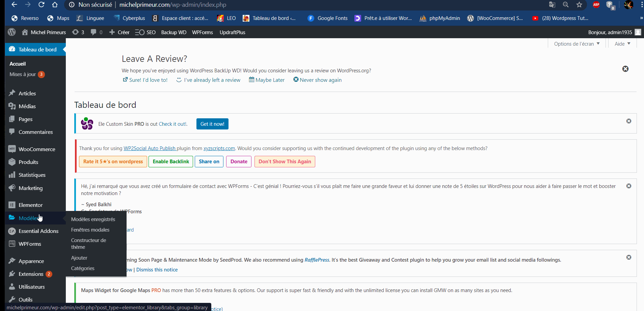Open the WooCommerce icon menu
The image size is (644, 311).
click(x=12, y=149)
